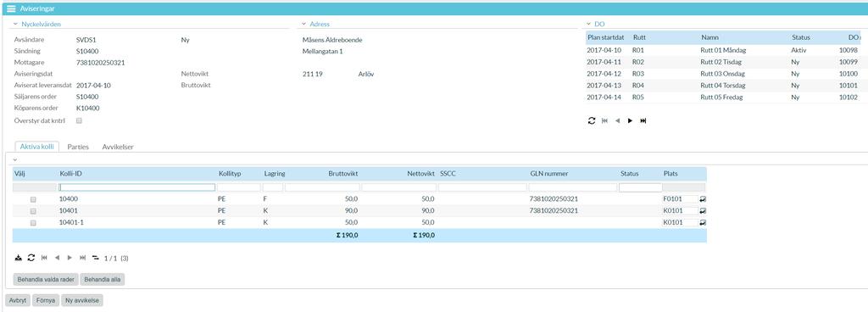Open the Avvikelser tab
Image resolution: width=868 pixels, height=312 pixels.
118,148
